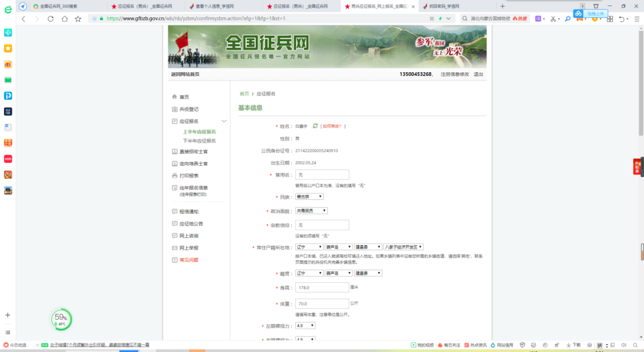Click the 退出 logout link

tap(478, 75)
